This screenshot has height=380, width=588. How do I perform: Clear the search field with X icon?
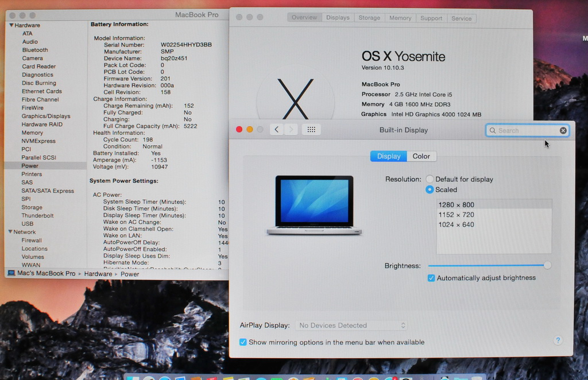click(563, 130)
